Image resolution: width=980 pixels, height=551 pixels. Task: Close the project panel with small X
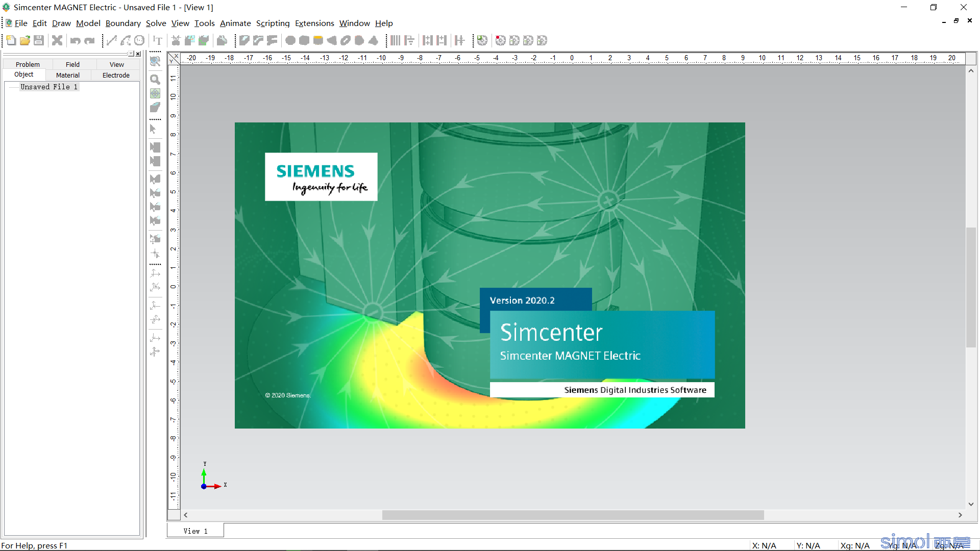(x=138, y=54)
